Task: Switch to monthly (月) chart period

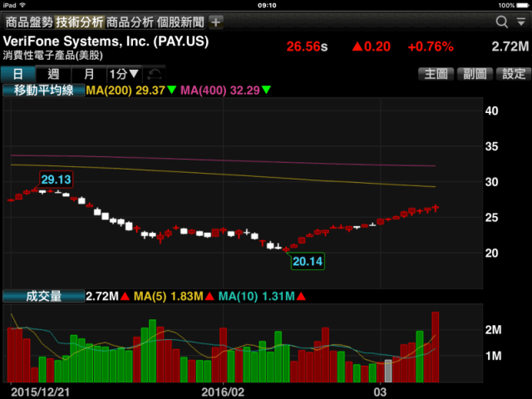Action: (x=89, y=74)
